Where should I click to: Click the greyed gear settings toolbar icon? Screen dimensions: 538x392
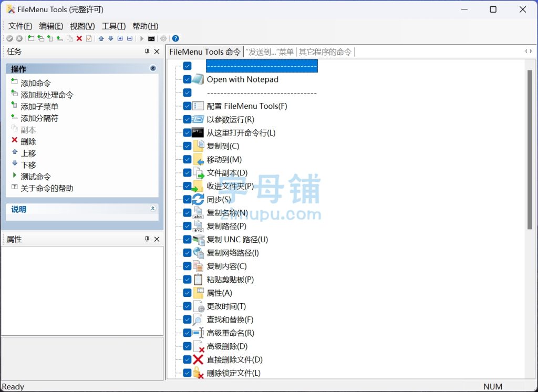[164, 38]
